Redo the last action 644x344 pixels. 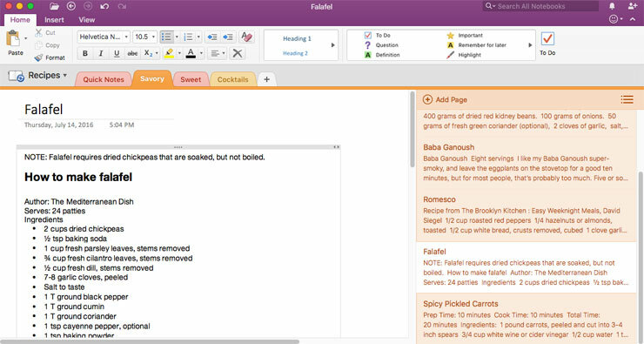click(x=122, y=6)
